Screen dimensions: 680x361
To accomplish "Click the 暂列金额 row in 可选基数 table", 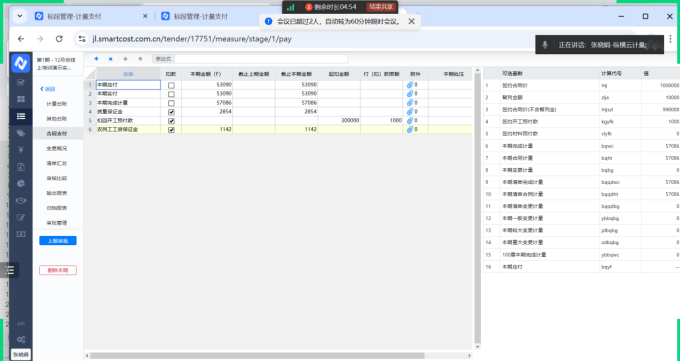I will pyautogui.click(x=582, y=98).
